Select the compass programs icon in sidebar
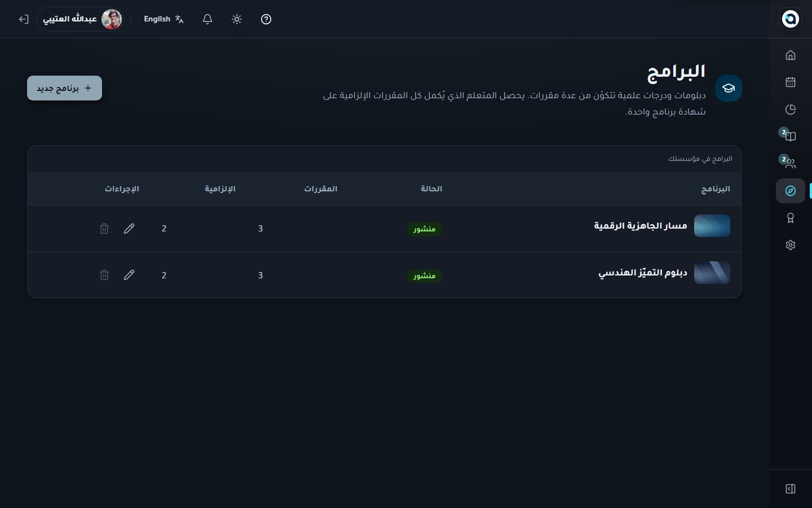Viewport: 812px width, 508px height. [791, 191]
